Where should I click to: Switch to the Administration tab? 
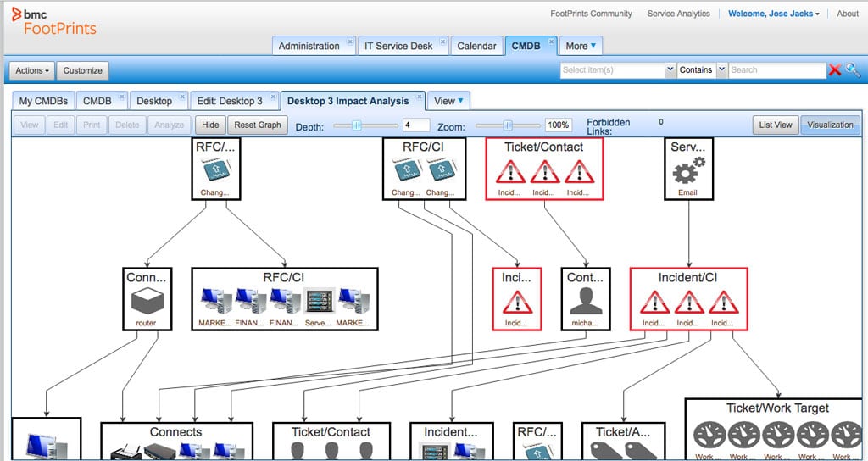coord(309,46)
